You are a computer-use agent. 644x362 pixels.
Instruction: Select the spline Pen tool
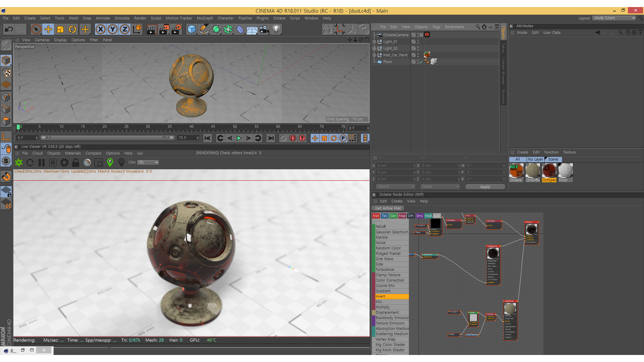tap(204, 29)
